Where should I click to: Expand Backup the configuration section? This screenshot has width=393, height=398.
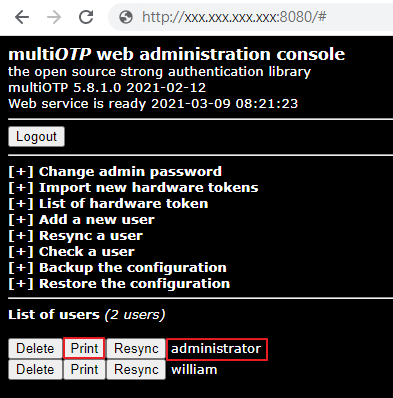click(117, 268)
